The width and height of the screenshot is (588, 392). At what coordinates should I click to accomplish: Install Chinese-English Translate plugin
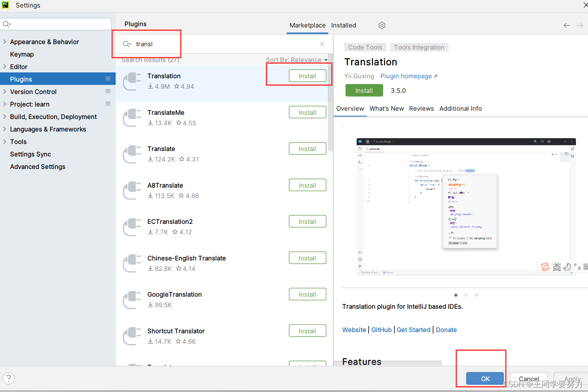point(308,258)
